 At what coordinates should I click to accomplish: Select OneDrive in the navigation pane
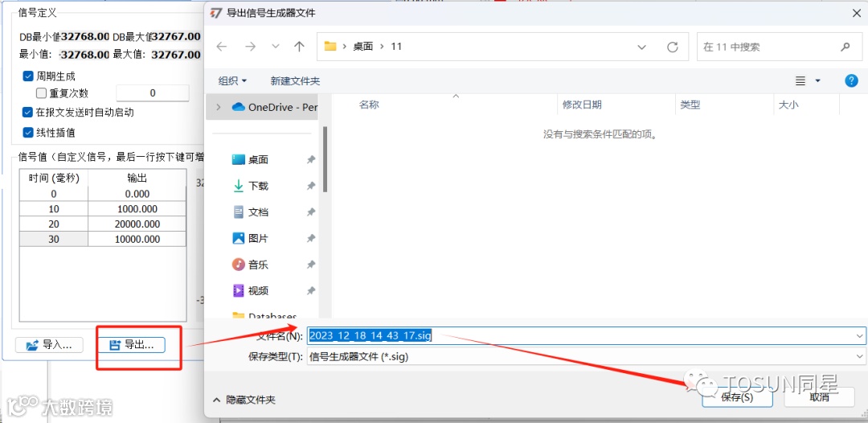click(274, 107)
